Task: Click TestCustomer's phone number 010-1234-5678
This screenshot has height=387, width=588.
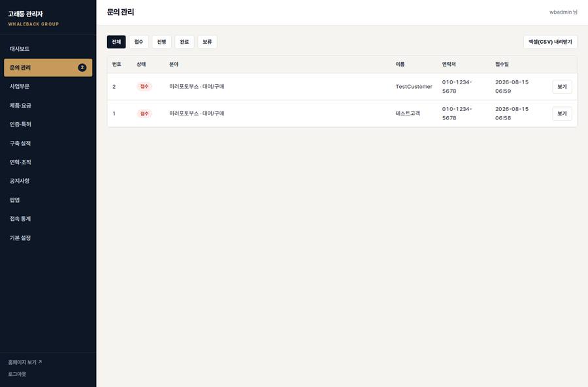Action: 457,87
